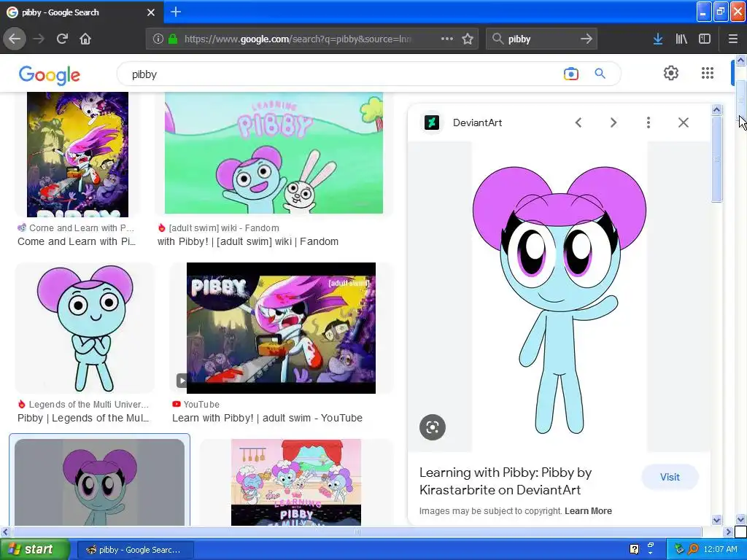
Task: Open Learn with Pibby adult swim YouTube link
Action: [x=267, y=418]
